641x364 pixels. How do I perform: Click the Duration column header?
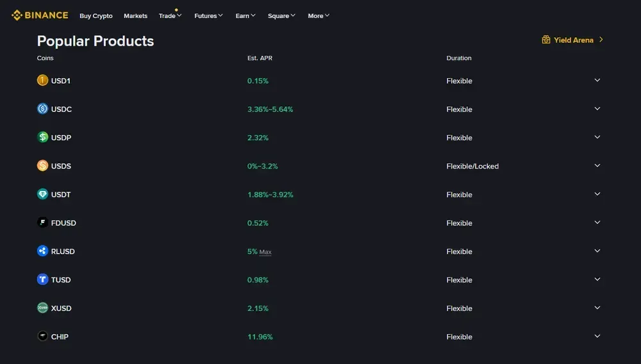[459, 58]
